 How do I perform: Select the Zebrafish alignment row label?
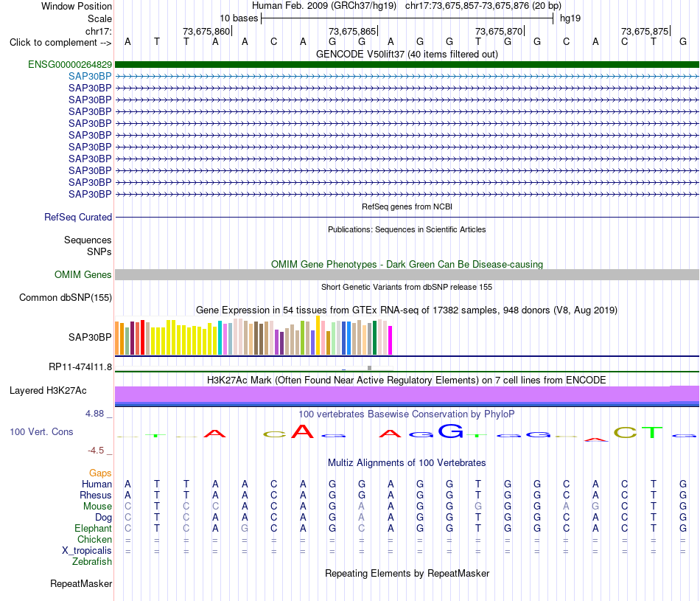[x=92, y=561]
